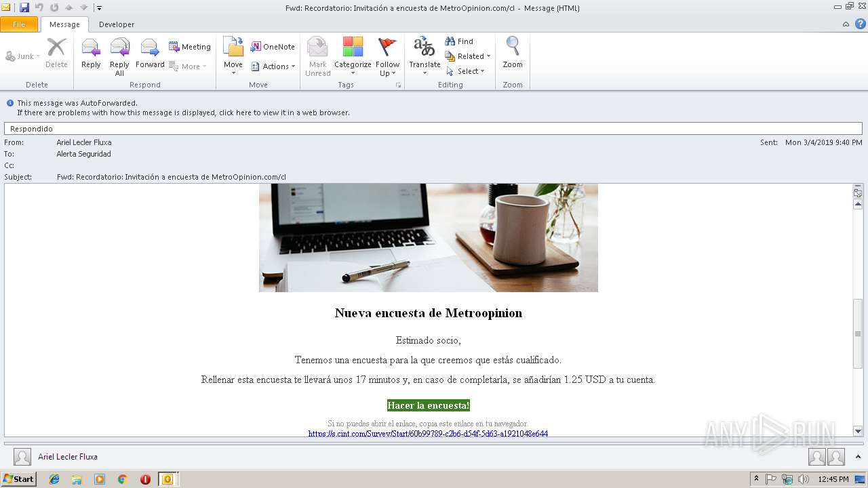This screenshot has height=488, width=868.
Task: Open the Related dropdown
Action: 468,56
